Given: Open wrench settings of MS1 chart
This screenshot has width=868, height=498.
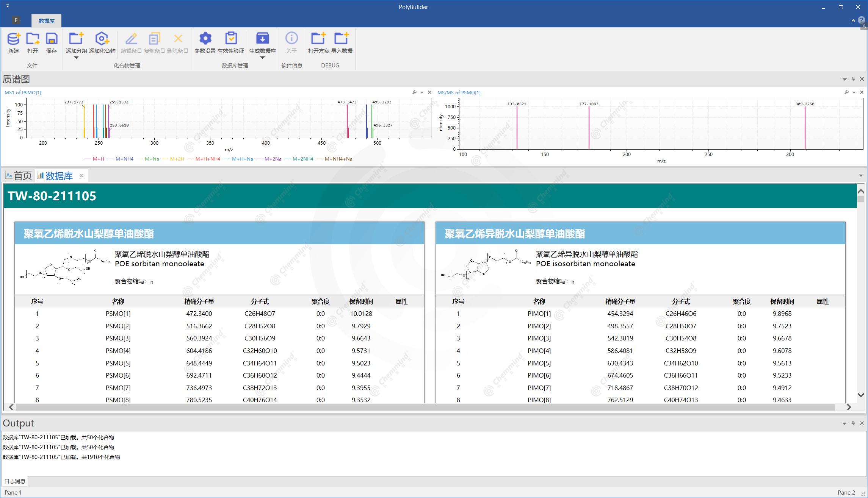Looking at the screenshot, I should [414, 92].
